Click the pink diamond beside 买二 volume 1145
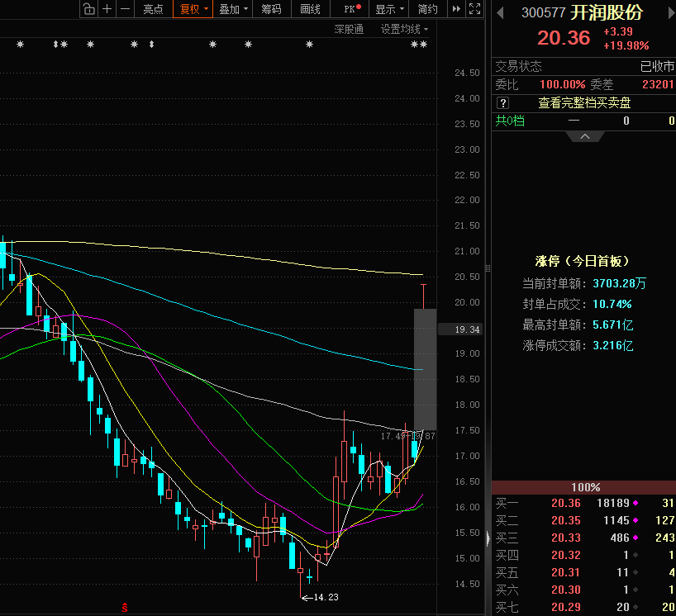Image resolution: width=676 pixels, height=616 pixels. coord(636,520)
